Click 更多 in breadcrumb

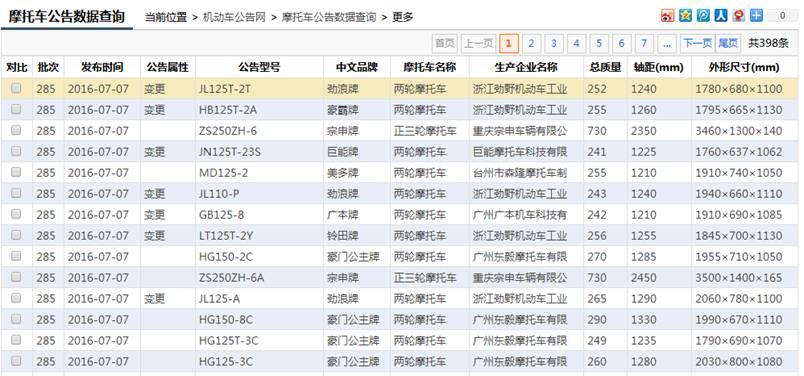pos(403,17)
